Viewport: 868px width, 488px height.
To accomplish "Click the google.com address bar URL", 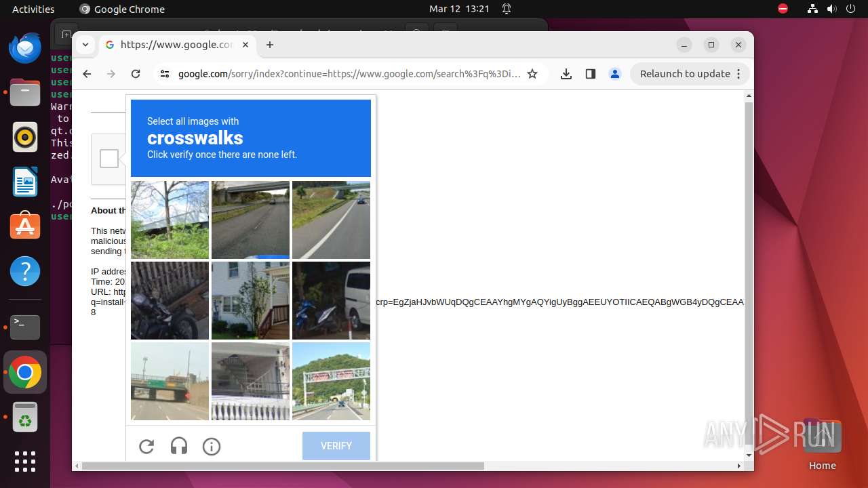I will tap(349, 74).
